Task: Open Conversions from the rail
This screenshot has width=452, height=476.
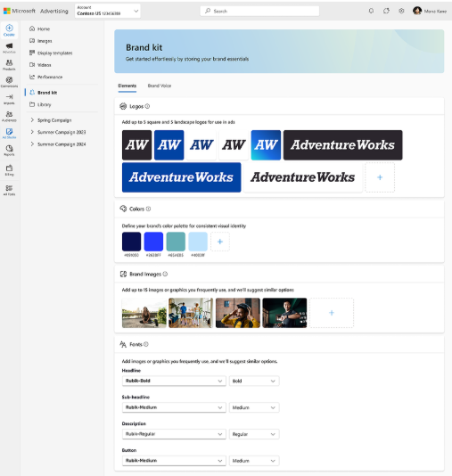Action: [x=9, y=82]
